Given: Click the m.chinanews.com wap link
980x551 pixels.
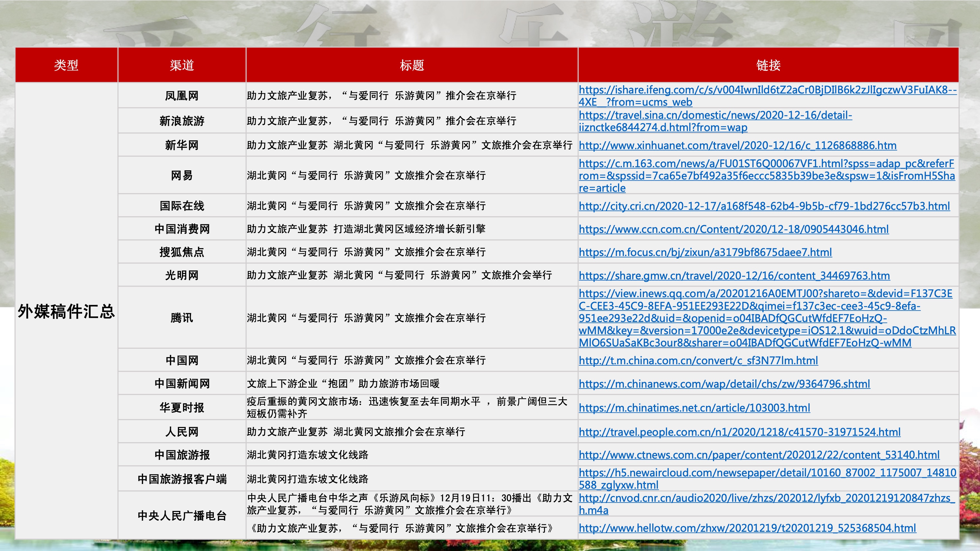Looking at the screenshot, I should [x=724, y=384].
